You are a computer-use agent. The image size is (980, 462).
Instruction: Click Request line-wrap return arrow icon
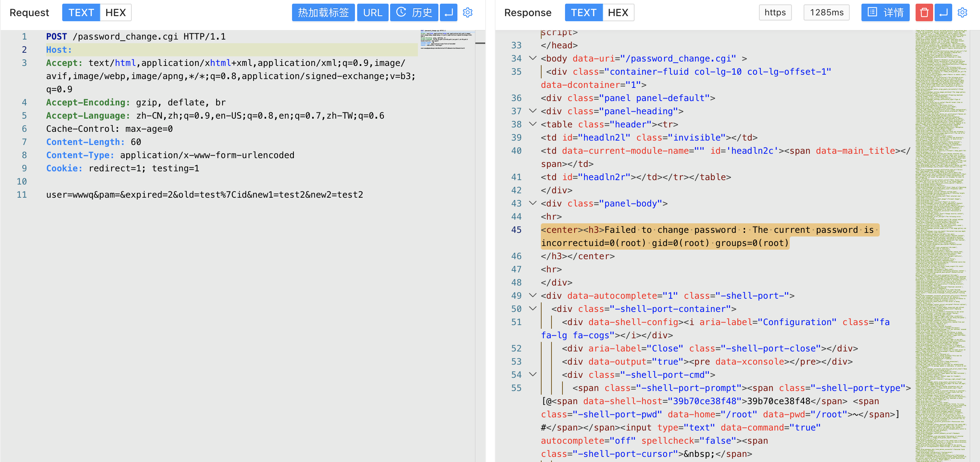[x=449, y=12]
